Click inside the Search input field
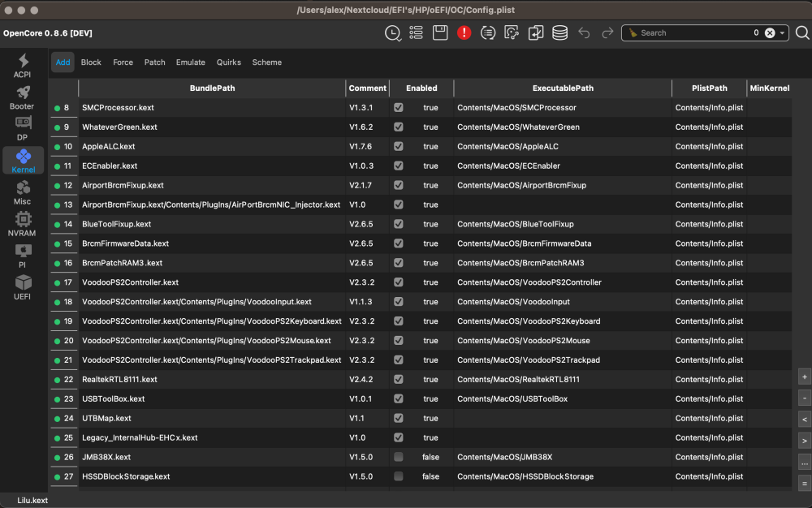 (694, 33)
